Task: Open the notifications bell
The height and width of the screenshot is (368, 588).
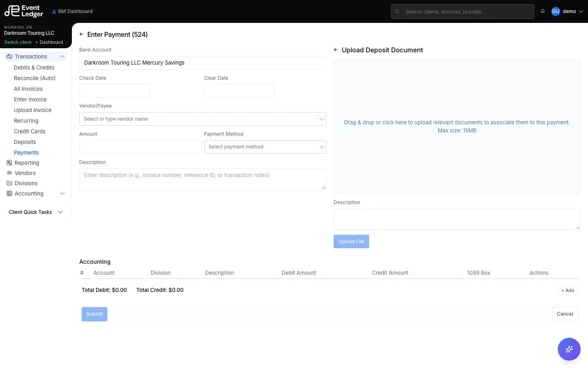Action: click(x=543, y=11)
